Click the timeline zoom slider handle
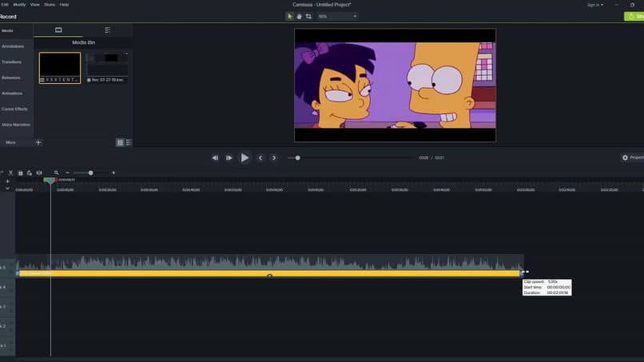Viewport: 644px width, 362px height. point(91,173)
